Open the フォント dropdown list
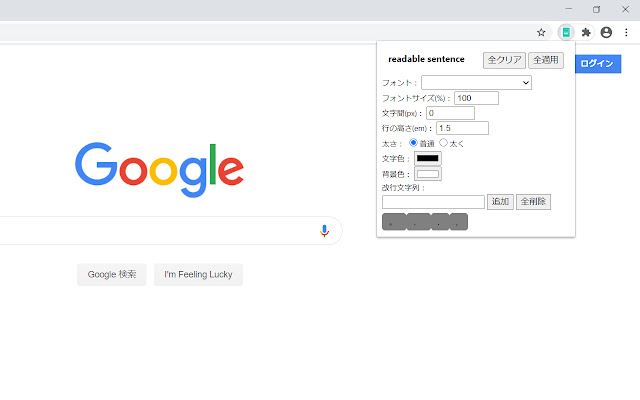This screenshot has height=400, width=640. (476, 82)
